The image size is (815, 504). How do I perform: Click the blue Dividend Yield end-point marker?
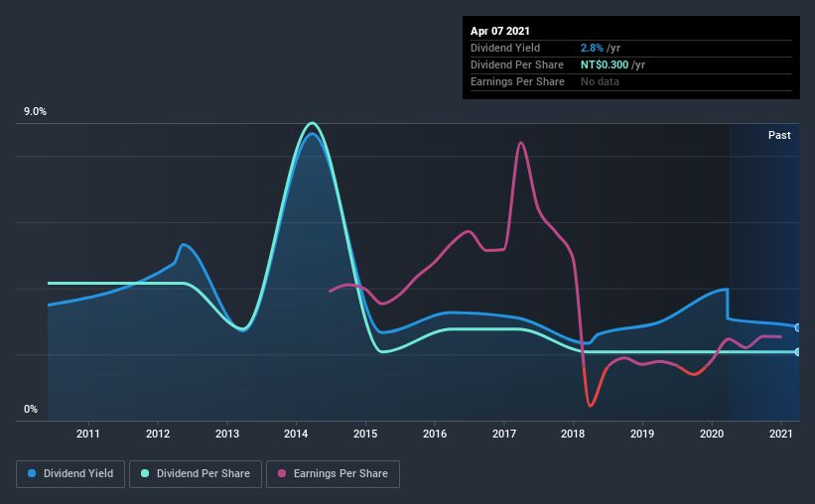pyautogui.click(x=798, y=327)
